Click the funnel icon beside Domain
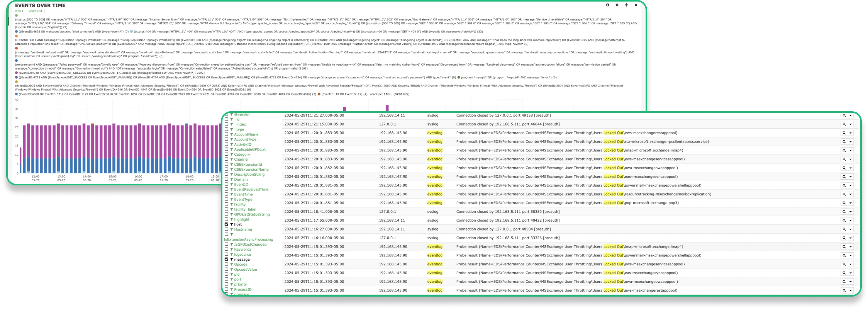The width and height of the screenshot is (868, 309). (x=232, y=180)
